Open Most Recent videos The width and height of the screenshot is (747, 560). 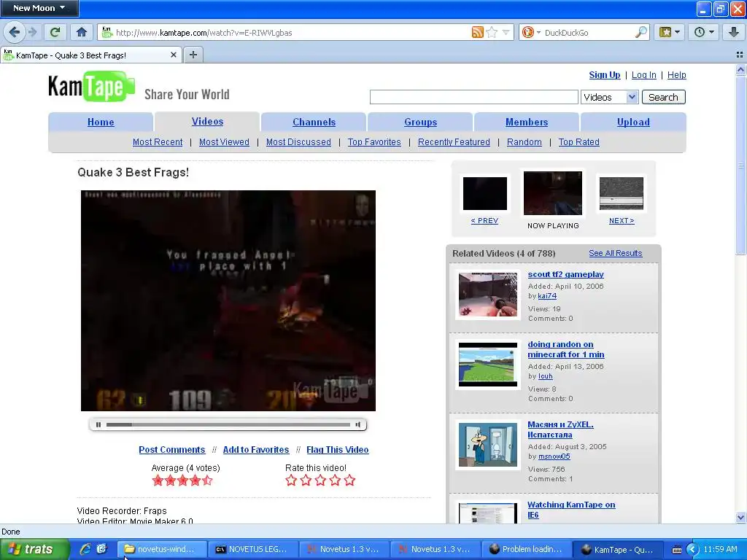point(158,142)
